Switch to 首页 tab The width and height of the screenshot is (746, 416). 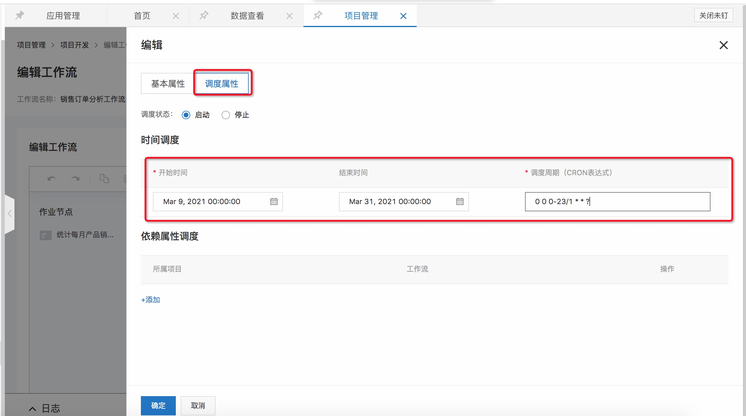point(142,16)
